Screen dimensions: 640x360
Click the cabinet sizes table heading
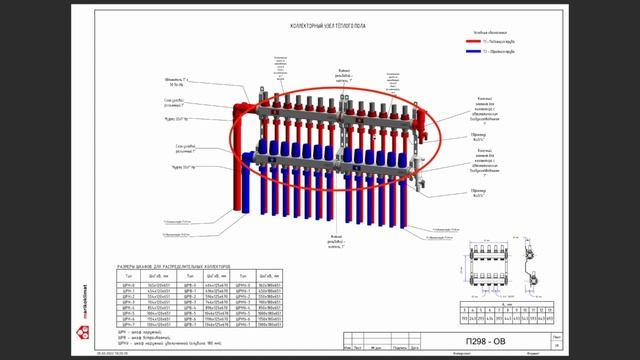click(x=174, y=267)
